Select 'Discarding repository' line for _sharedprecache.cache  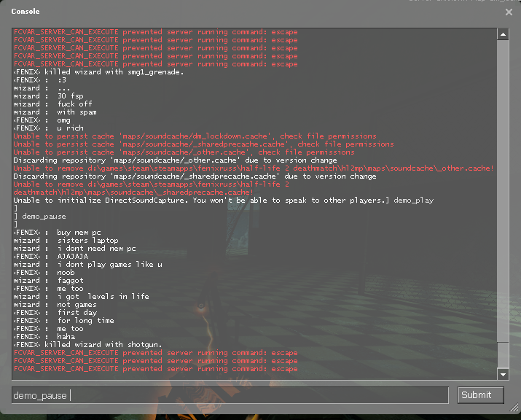[x=195, y=176]
